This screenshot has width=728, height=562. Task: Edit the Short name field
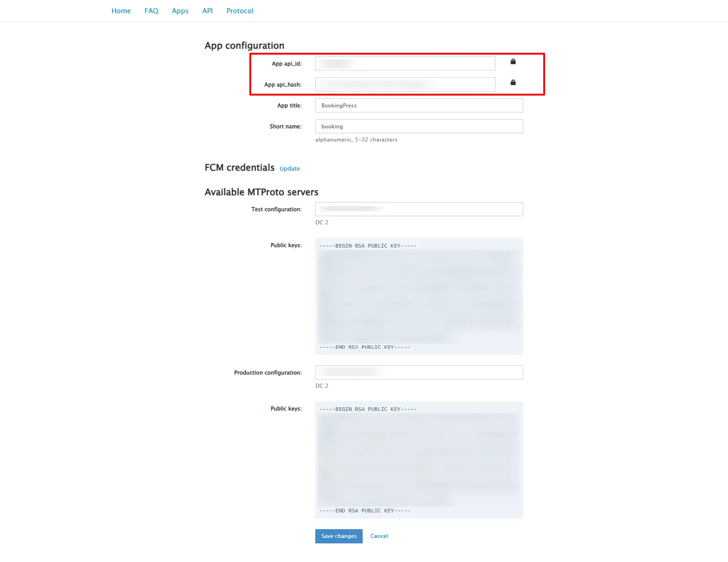click(x=419, y=127)
